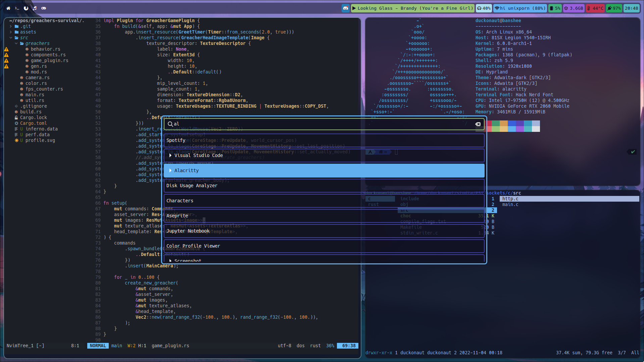The height and width of the screenshot is (362, 644).
Task: Open fps_counter.rs in the file tree
Action: click(44, 89)
